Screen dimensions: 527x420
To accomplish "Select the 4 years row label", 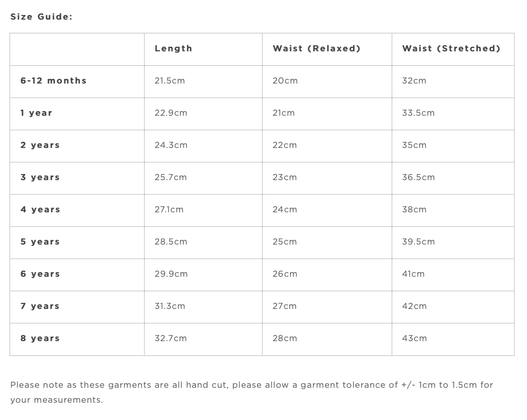I will (x=40, y=210).
